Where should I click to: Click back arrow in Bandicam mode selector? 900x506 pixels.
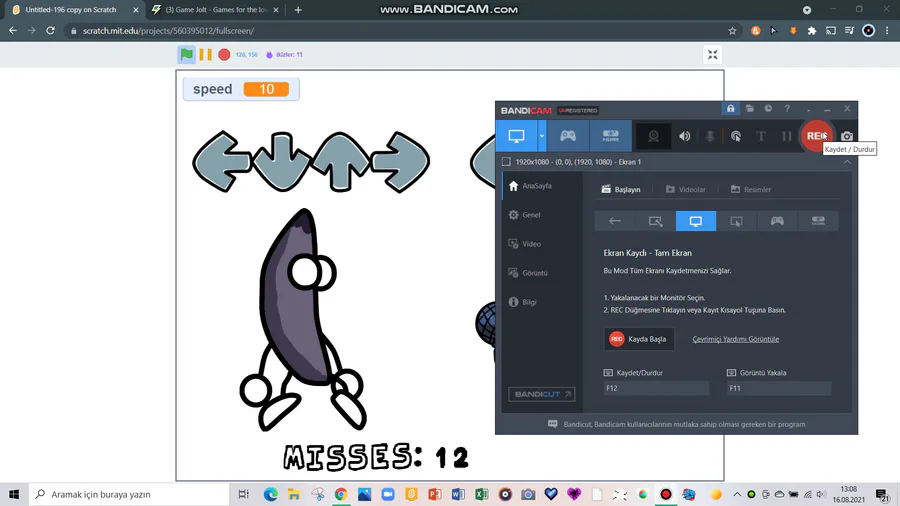point(615,221)
